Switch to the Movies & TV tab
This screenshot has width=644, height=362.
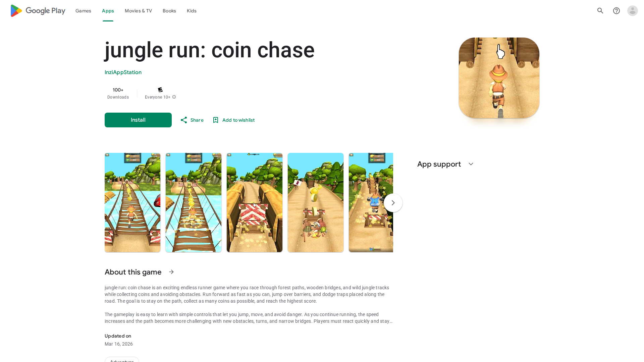tap(138, 11)
